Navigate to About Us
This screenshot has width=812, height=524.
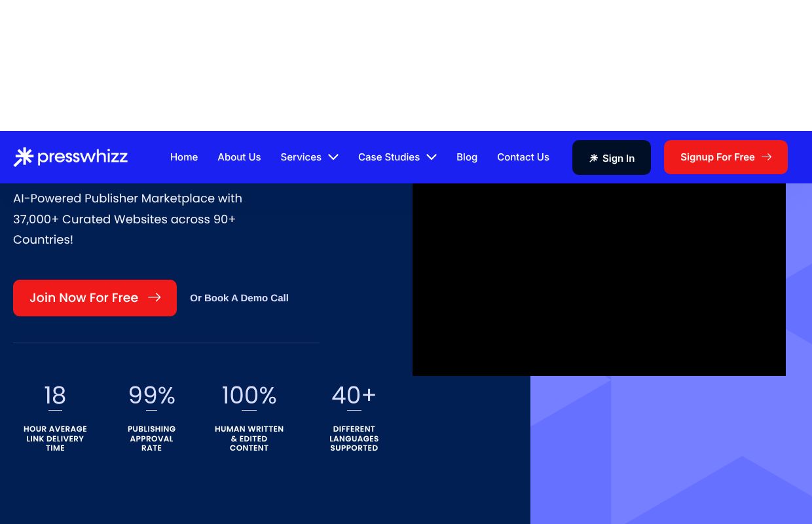239,157
